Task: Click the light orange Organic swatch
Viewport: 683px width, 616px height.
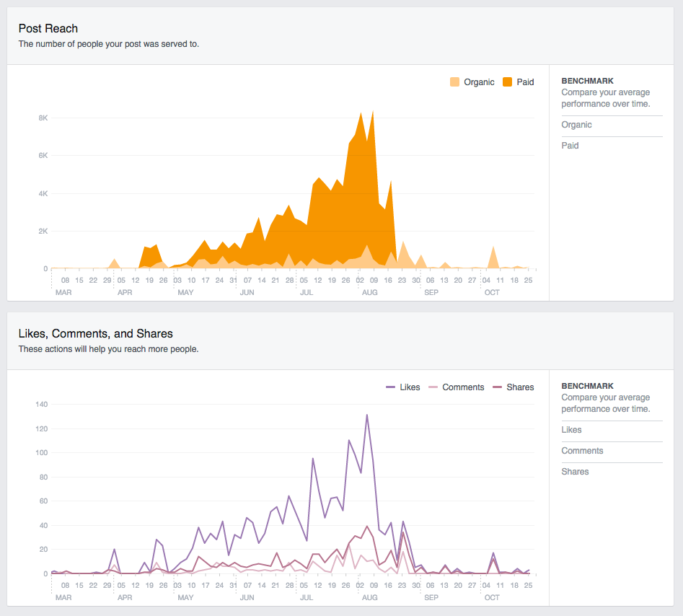Action: 454,82
